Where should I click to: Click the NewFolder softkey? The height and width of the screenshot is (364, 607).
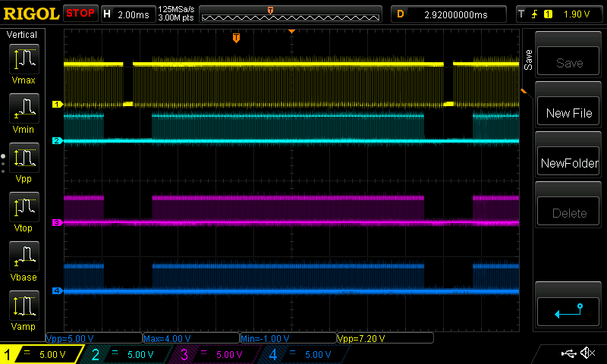tap(568, 162)
